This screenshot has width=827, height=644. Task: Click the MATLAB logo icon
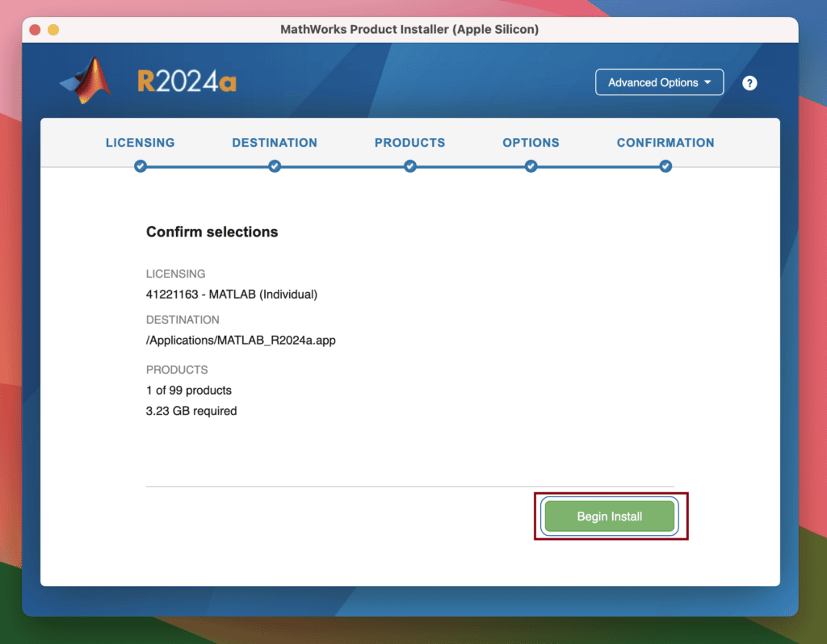click(x=86, y=80)
